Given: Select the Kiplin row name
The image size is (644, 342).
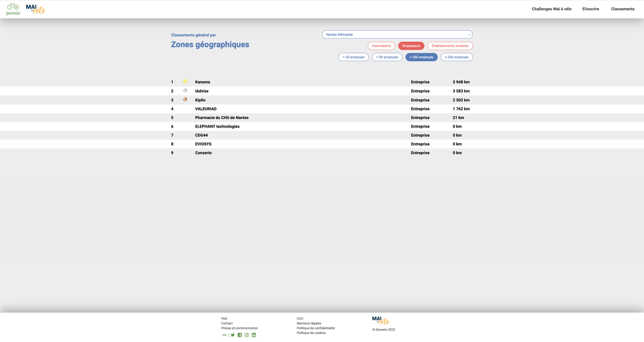Looking at the screenshot, I should tap(200, 100).
